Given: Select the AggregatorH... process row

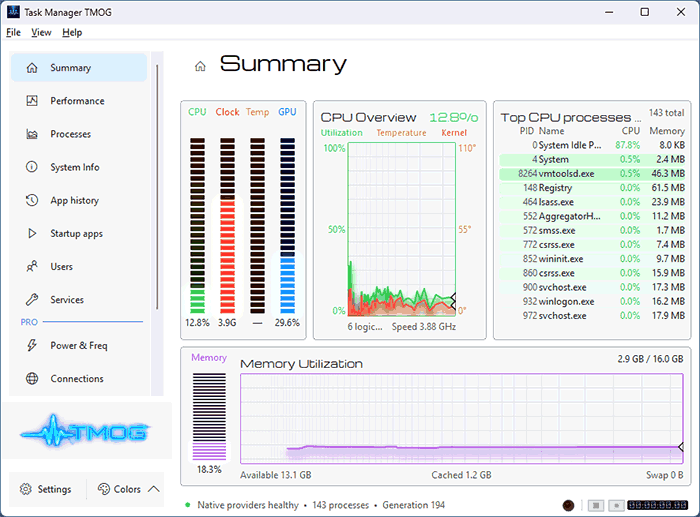Looking at the screenshot, I should [x=592, y=216].
